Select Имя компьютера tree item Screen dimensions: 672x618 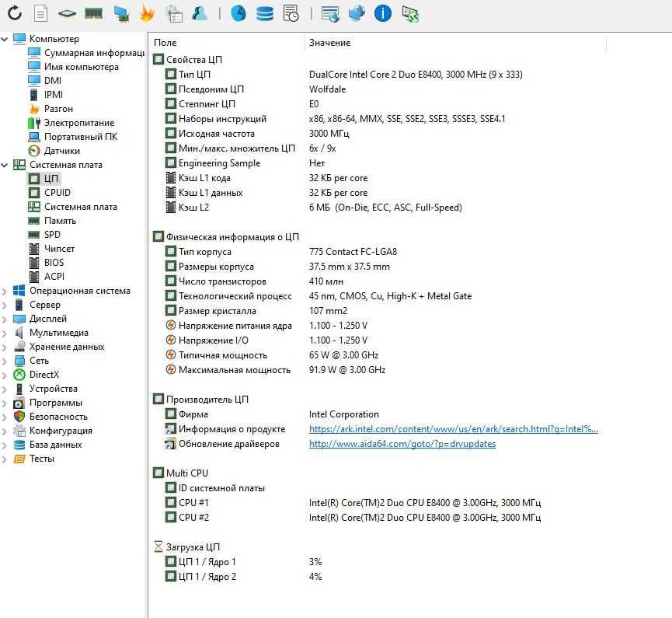pos(82,67)
